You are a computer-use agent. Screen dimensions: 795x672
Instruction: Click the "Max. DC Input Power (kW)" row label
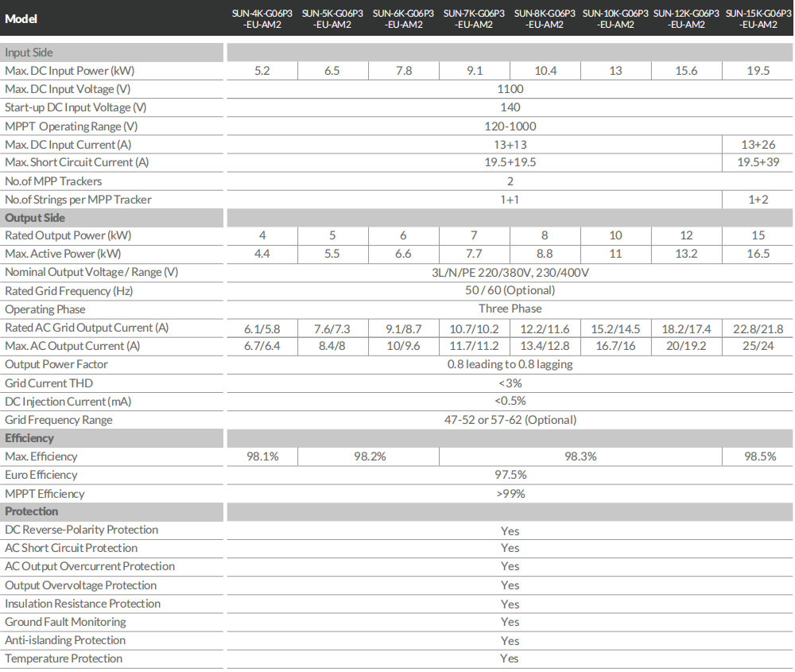[69, 71]
